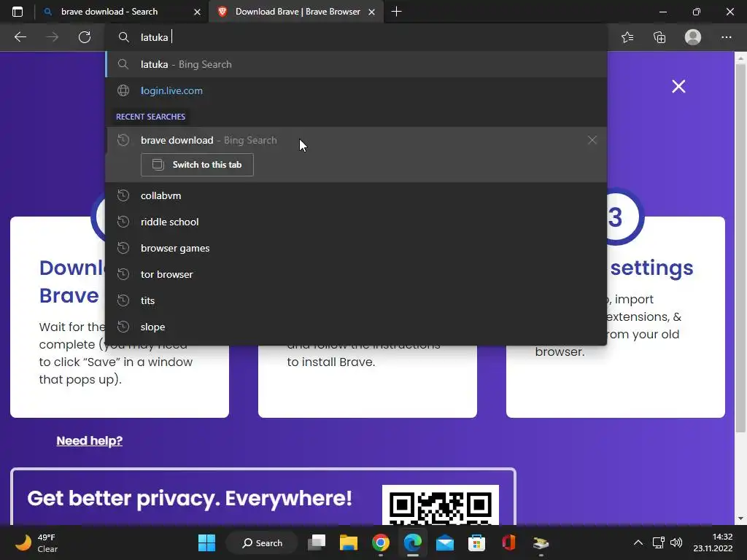Click history icon beside riddle school
The image size is (747, 560).
point(123,222)
